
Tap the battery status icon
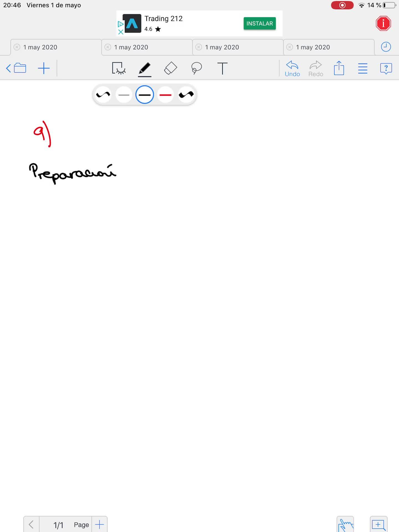(x=389, y=5)
